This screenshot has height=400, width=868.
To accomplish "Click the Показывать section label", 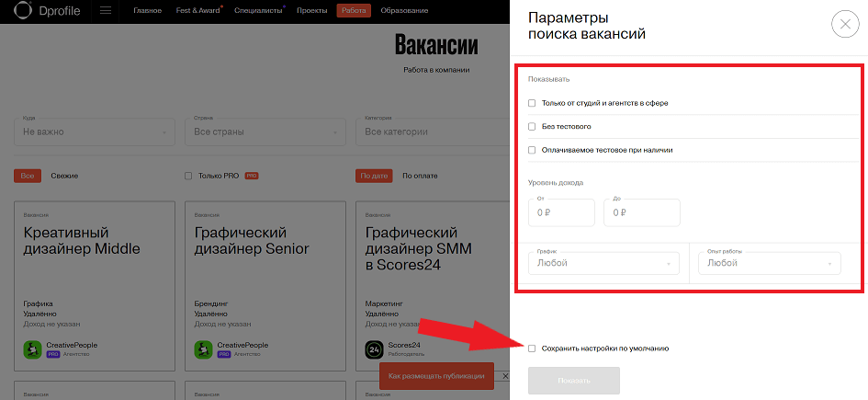I will (548, 79).
